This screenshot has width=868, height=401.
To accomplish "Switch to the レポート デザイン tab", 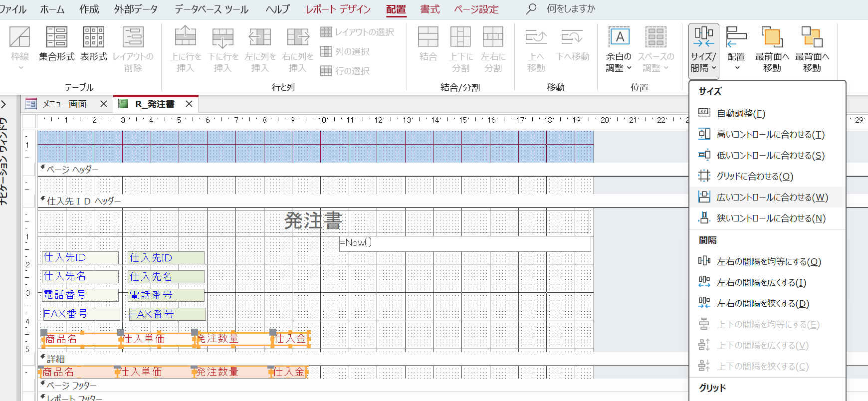I will point(338,9).
